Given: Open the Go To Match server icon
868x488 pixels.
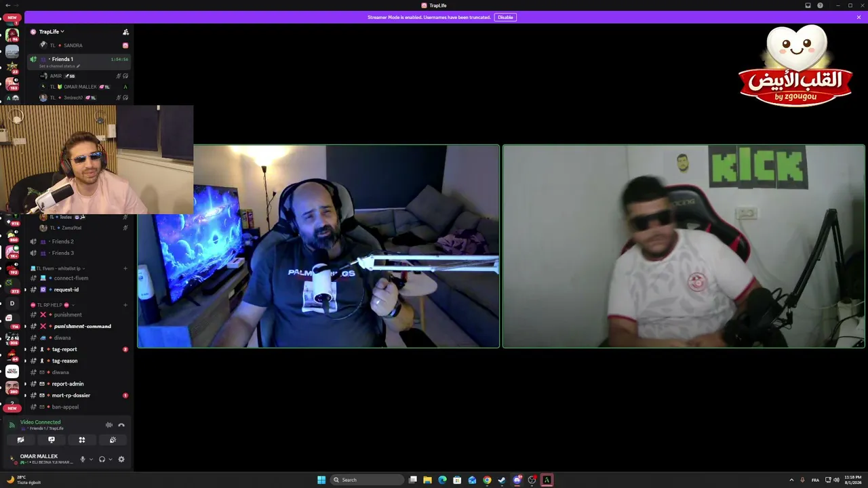Looking at the screenshot, I should 12,371.
